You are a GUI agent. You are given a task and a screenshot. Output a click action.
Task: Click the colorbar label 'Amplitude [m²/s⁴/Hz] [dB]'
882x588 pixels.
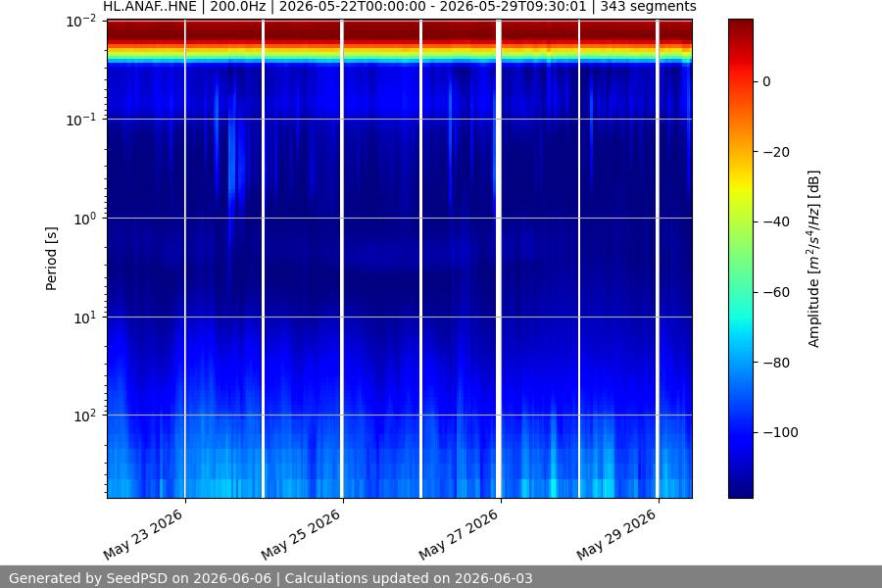tap(814, 259)
